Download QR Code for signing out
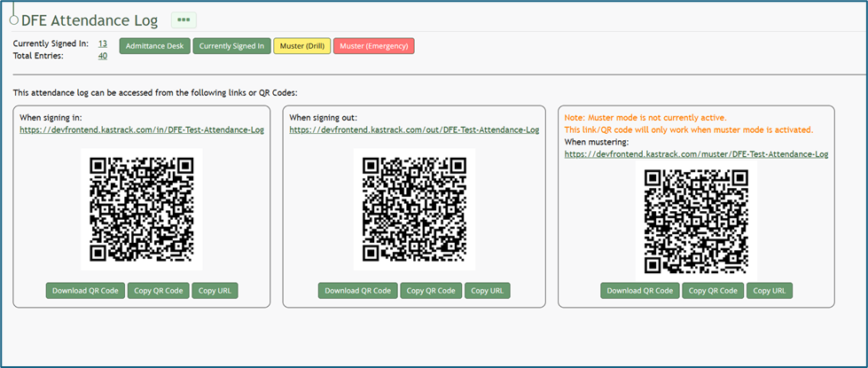Image resolution: width=868 pixels, height=368 pixels. [357, 291]
